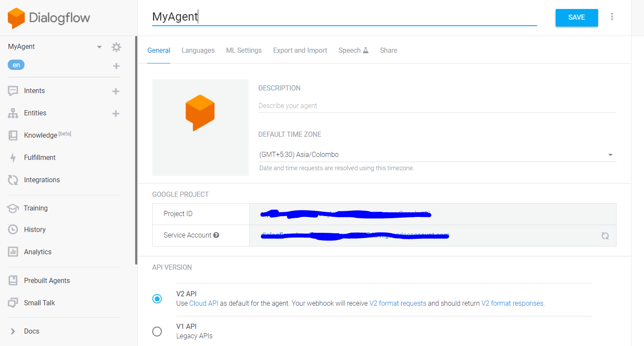
Task: Click the SAVE button
Action: [577, 18]
